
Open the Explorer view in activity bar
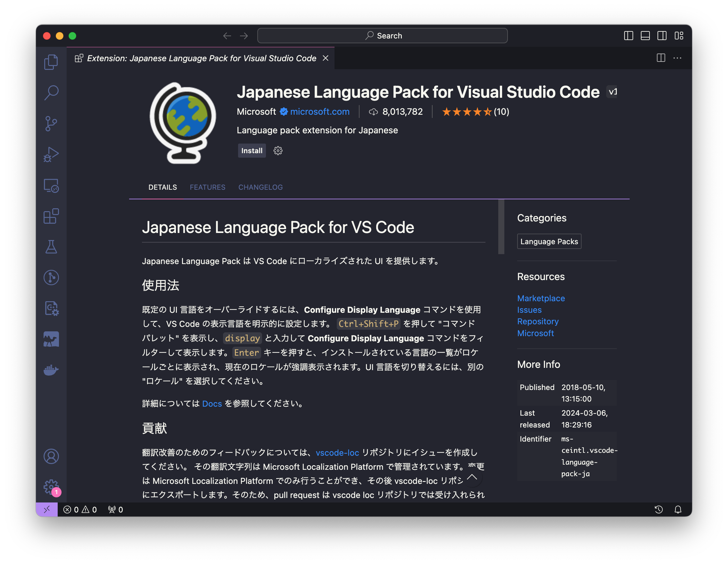coord(51,62)
